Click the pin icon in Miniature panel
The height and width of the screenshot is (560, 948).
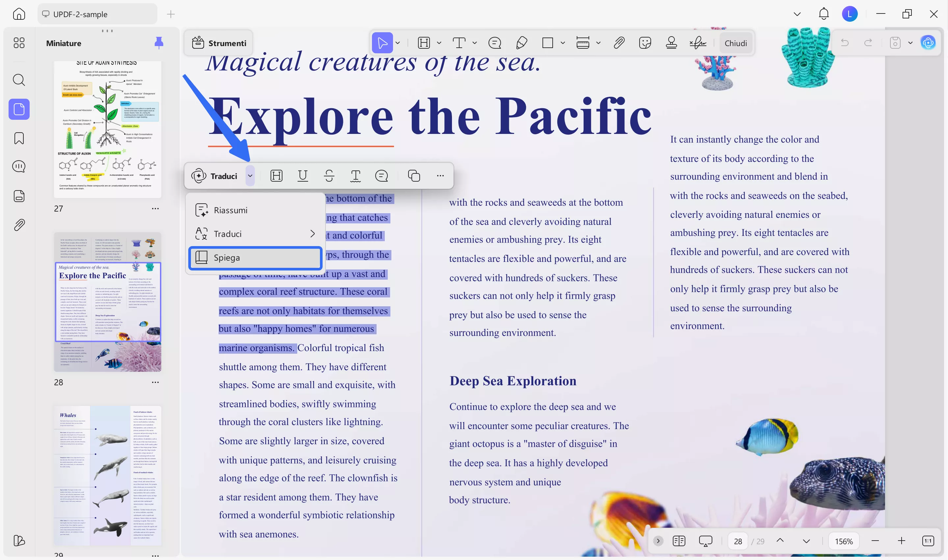(x=159, y=43)
